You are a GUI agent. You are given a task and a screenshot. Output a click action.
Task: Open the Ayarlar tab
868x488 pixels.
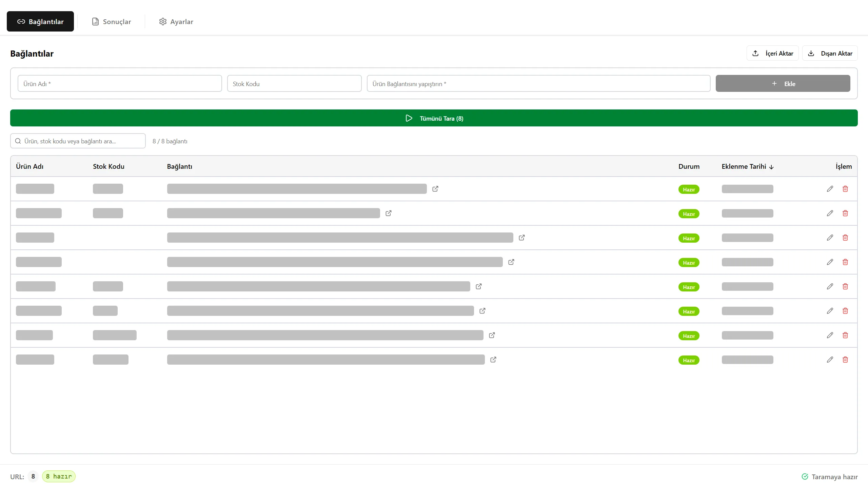[176, 22]
